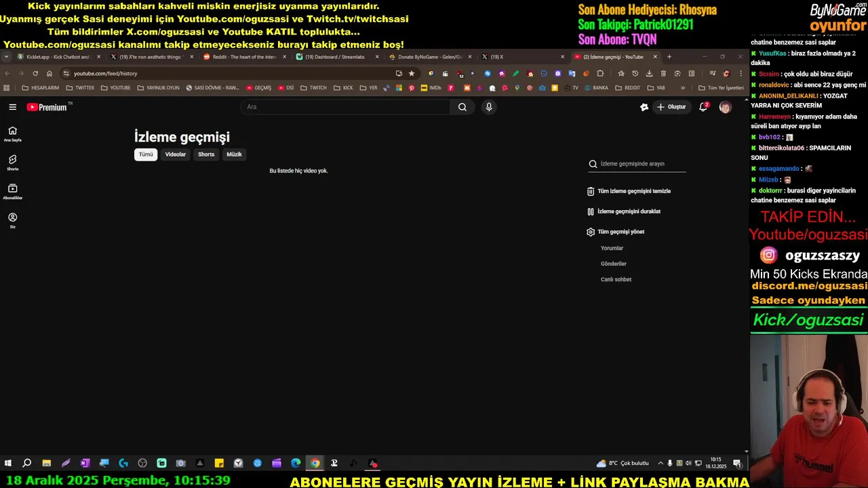Open the taskbar clock 10:15
Image resolution: width=868 pixels, height=488 pixels.
716,464
